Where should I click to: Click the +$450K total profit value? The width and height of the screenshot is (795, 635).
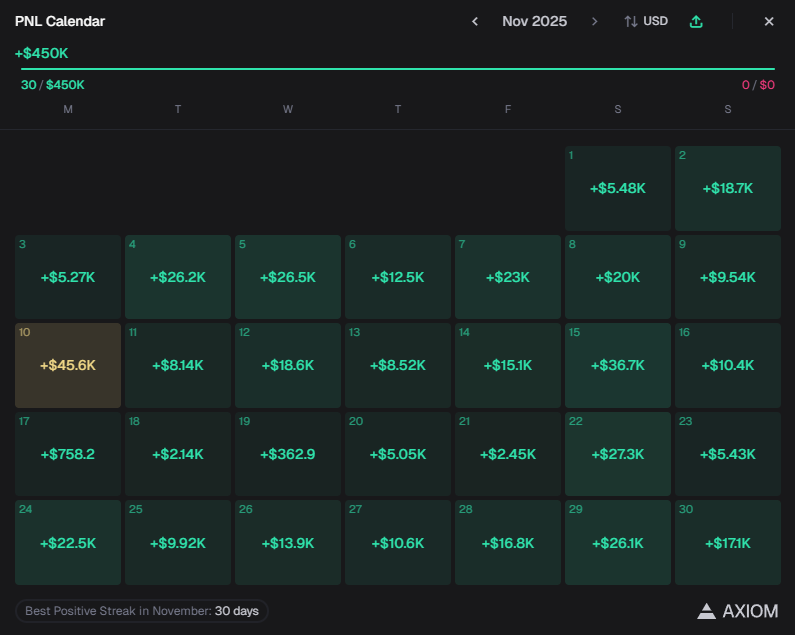[x=42, y=53]
